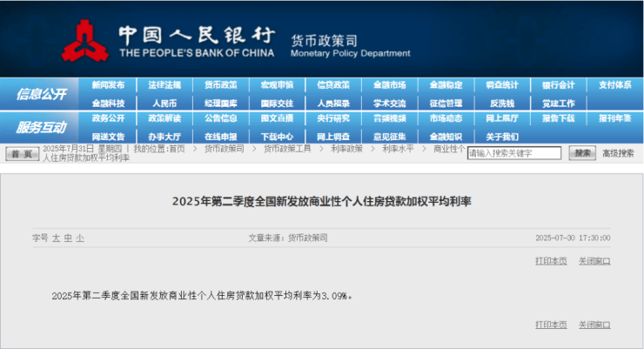This screenshot has height=349, width=644.
Task: Set font size to 中 (medium)
Action: (x=68, y=238)
